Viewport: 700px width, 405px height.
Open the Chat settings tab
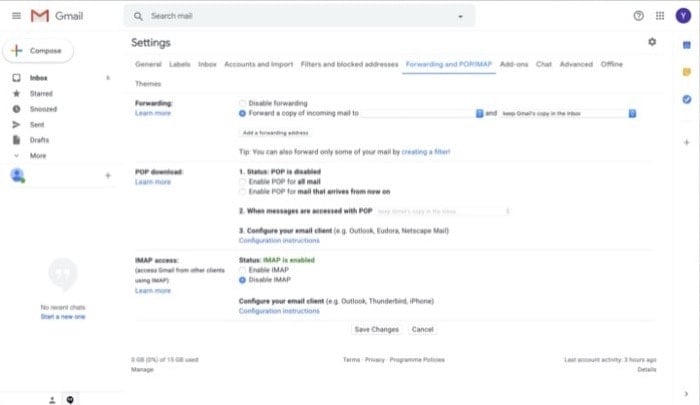(544, 64)
